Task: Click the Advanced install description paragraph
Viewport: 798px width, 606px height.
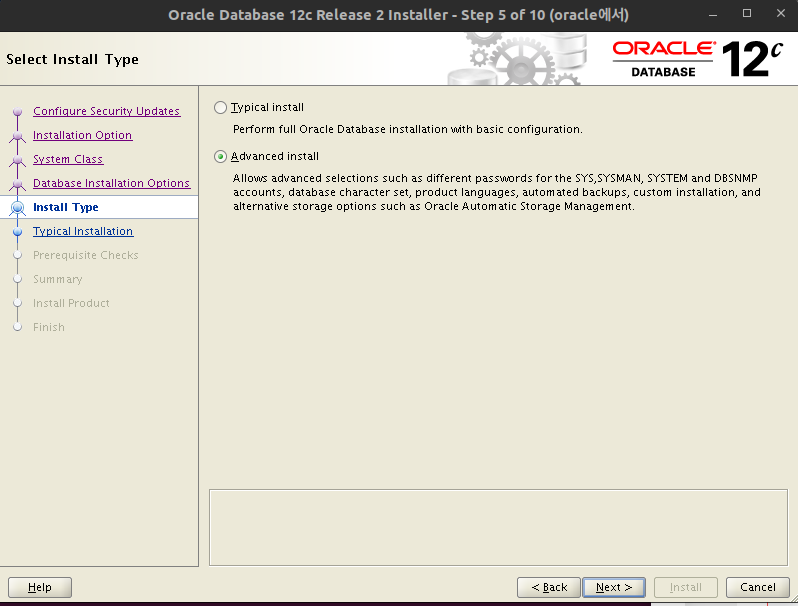Action: click(497, 192)
